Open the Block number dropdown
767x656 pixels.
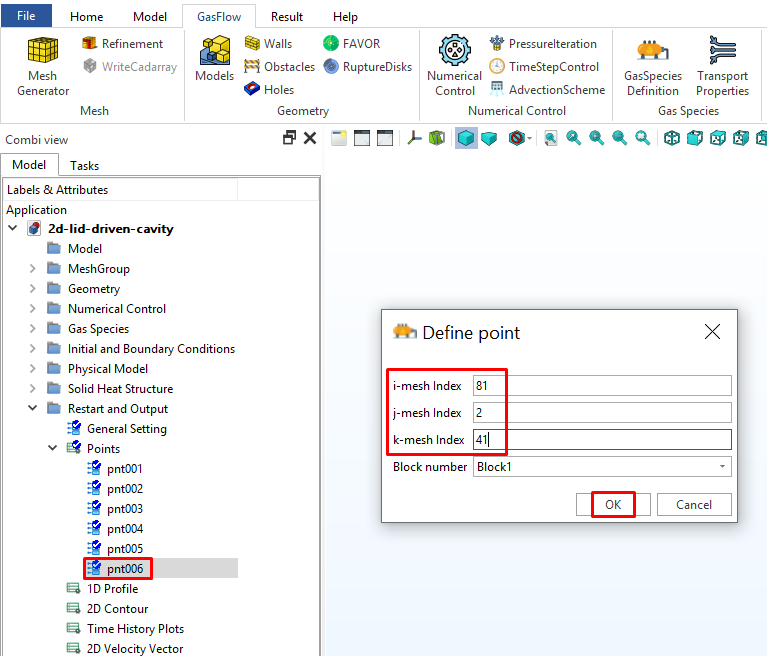pos(722,467)
